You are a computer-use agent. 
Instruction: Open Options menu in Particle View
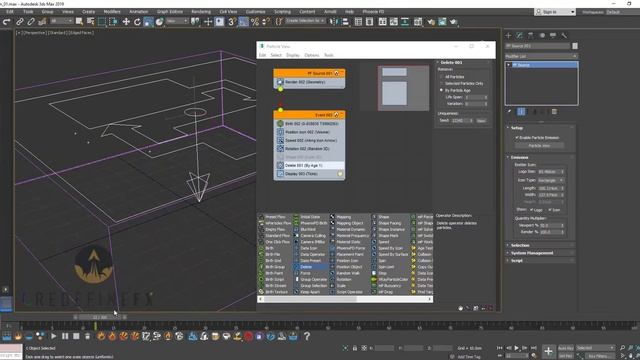pyautogui.click(x=311, y=55)
